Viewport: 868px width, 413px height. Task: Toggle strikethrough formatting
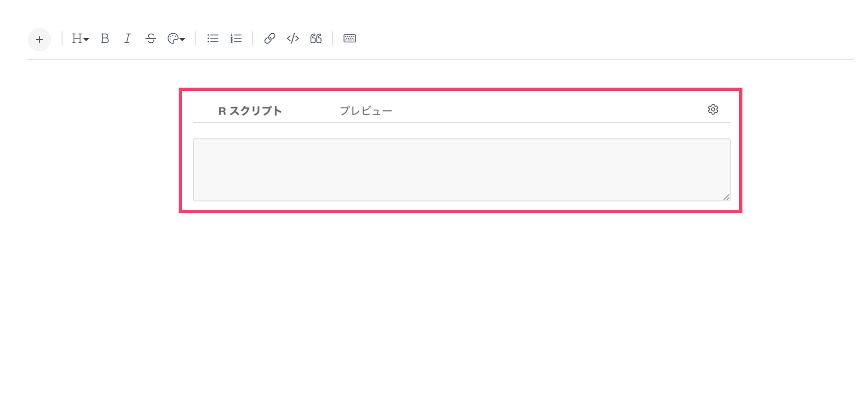point(151,38)
